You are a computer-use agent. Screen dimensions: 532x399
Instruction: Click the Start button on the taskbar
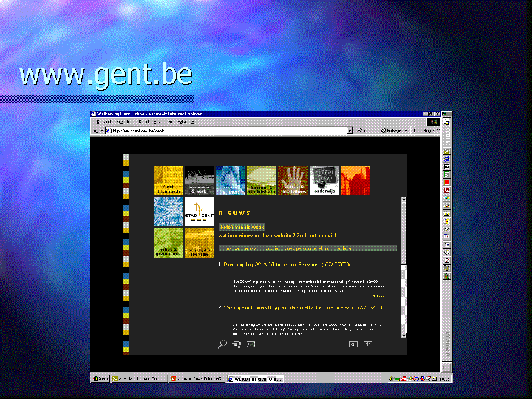tap(100, 378)
